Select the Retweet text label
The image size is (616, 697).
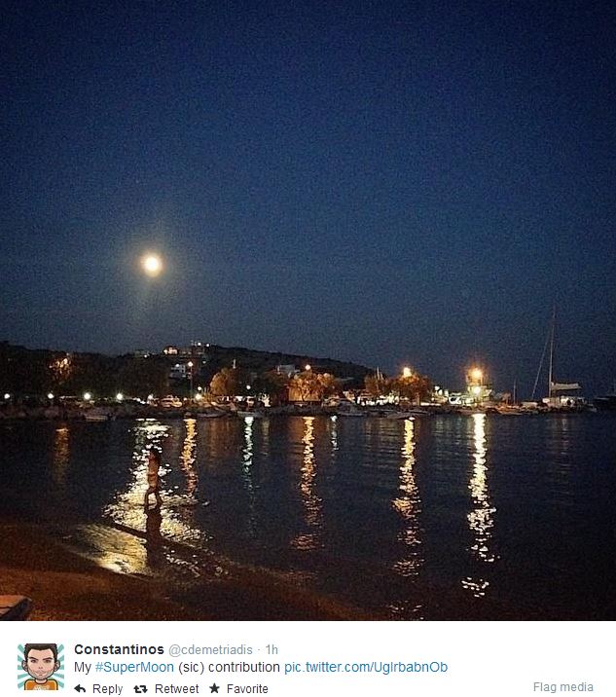(x=176, y=688)
